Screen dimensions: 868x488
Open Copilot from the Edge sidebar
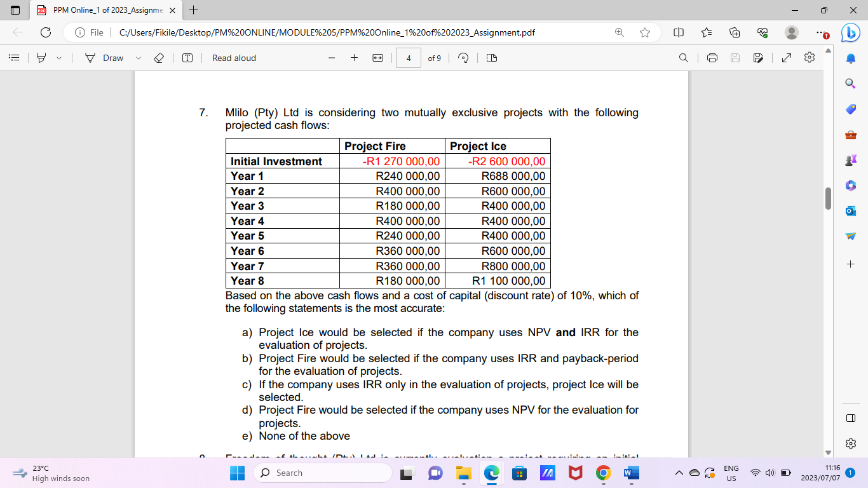click(x=851, y=34)
